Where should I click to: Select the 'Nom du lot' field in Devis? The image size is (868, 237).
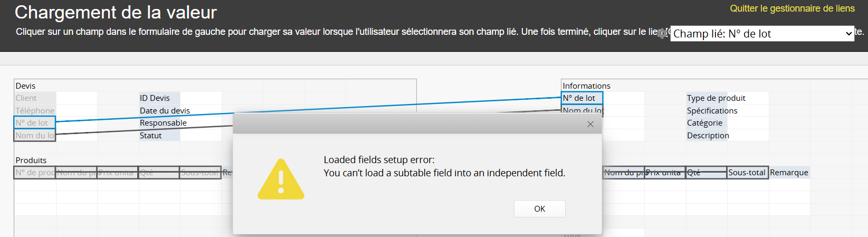tap(35, 136)
